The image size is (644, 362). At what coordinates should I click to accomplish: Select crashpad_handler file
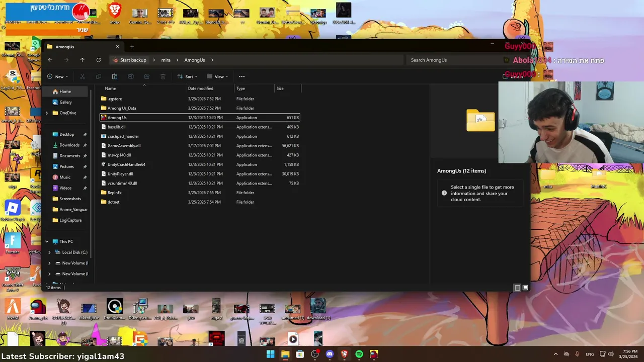[x=200, y=136]
